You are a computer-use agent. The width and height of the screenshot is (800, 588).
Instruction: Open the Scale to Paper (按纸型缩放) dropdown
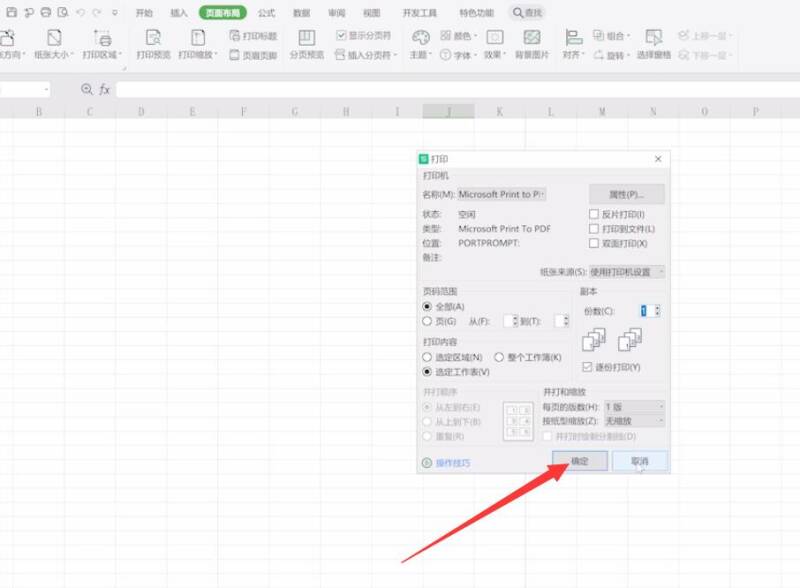point(634,421)
